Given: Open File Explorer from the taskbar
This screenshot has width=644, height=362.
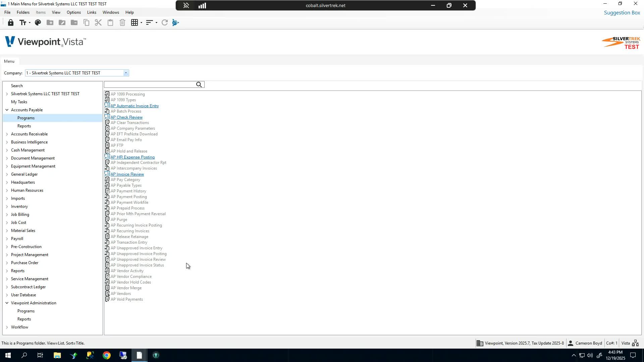Looking at the screenshot, I should click(57, 355).
